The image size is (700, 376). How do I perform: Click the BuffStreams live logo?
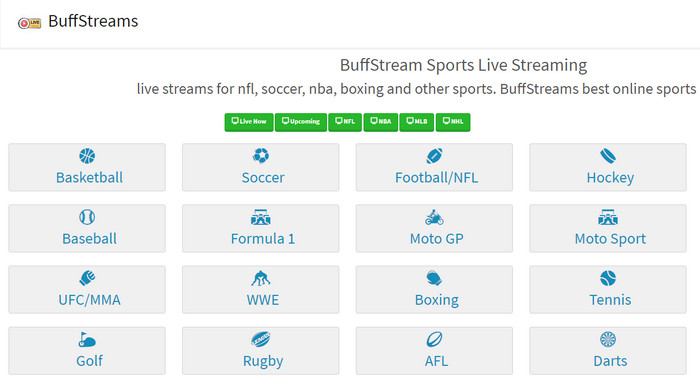click(x=29, y=23)
